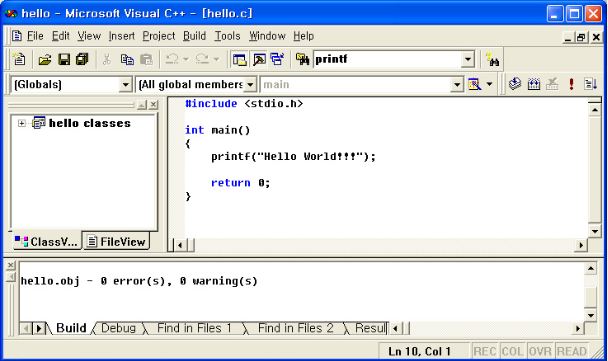
Task: Click the output pane close X button
Action: [10, 265]
